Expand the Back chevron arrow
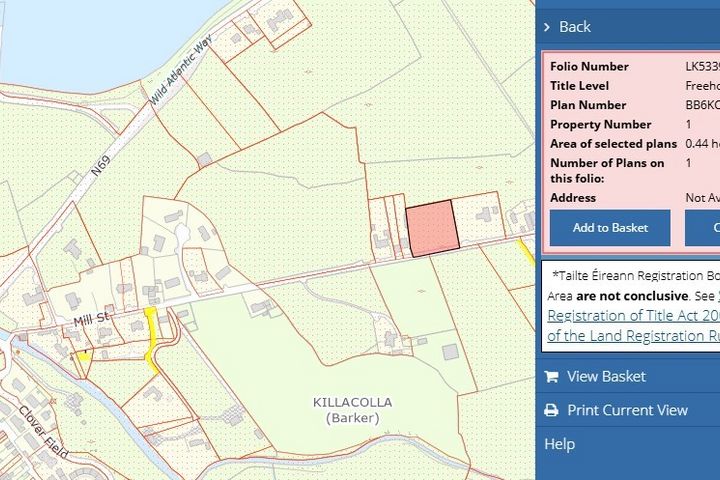 pyautogui.click(x=546, y=27)
